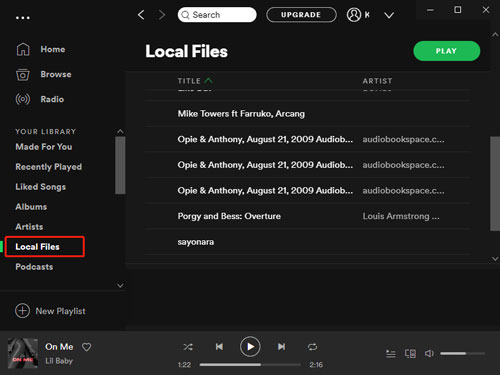Open Home in the sidebar

coord(53,49)
